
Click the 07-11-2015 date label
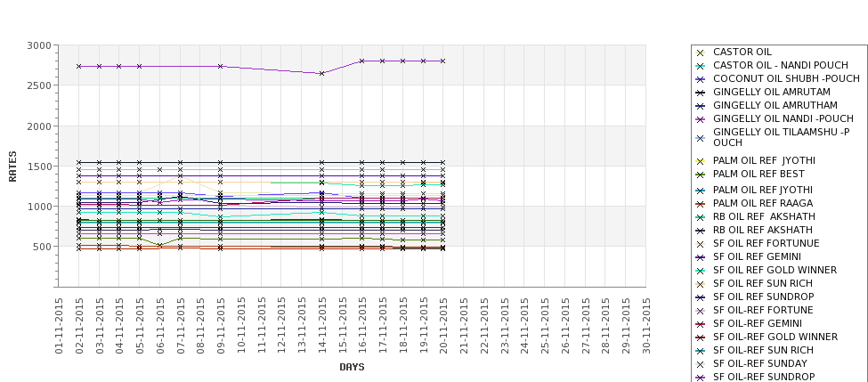click(x=180, y=326)
